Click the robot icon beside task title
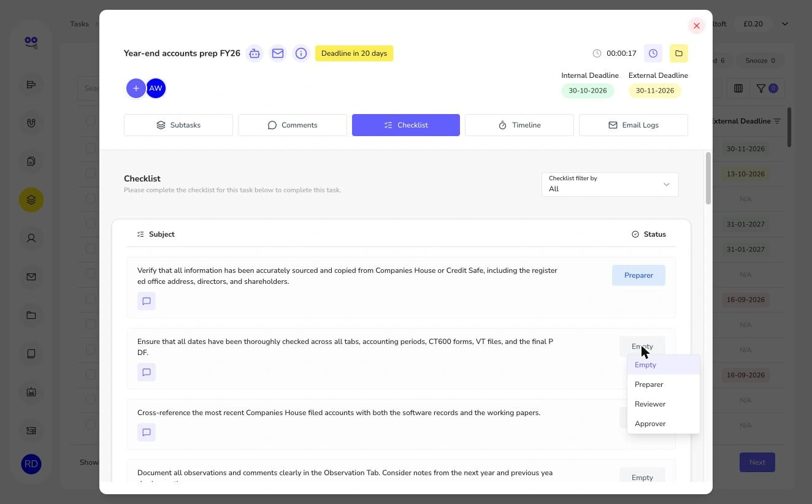The width and height of the screenshot is (812, 504). point(255,53)
